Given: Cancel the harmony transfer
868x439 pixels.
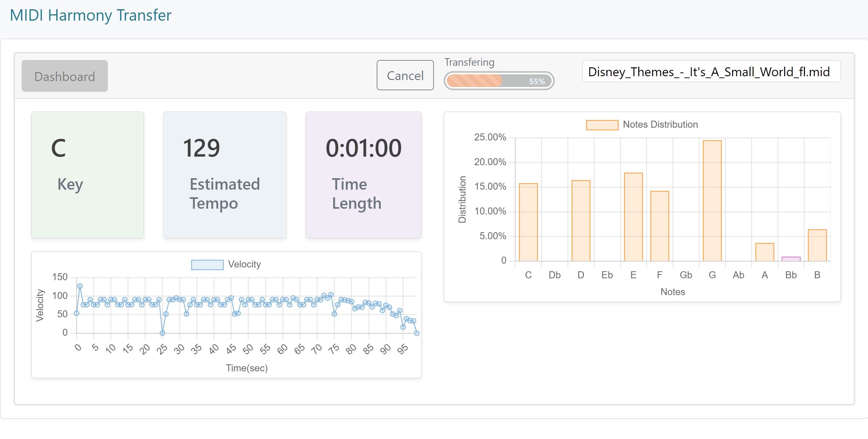Looking at the screenshot, I should (405, 76).
